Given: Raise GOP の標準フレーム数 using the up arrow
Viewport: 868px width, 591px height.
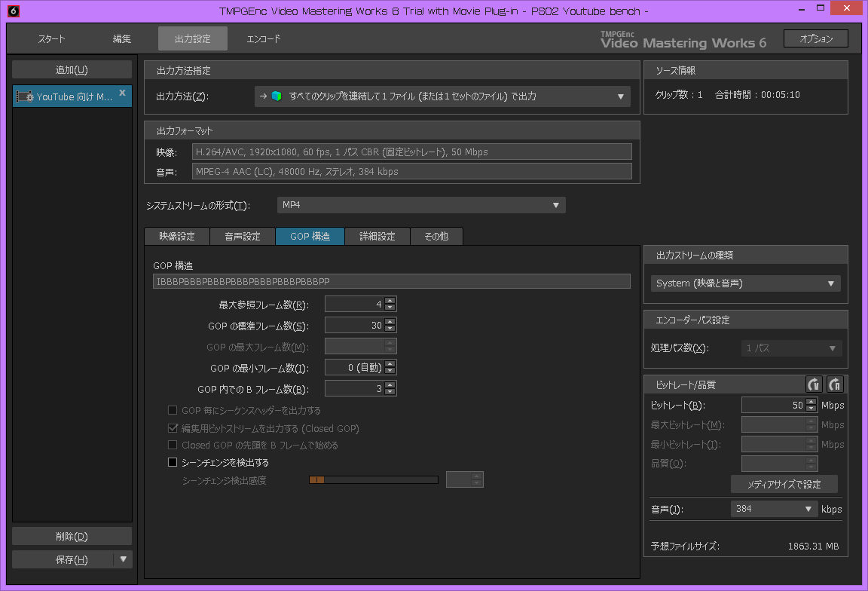Looking at the screenshot, I should pos(390,322).
